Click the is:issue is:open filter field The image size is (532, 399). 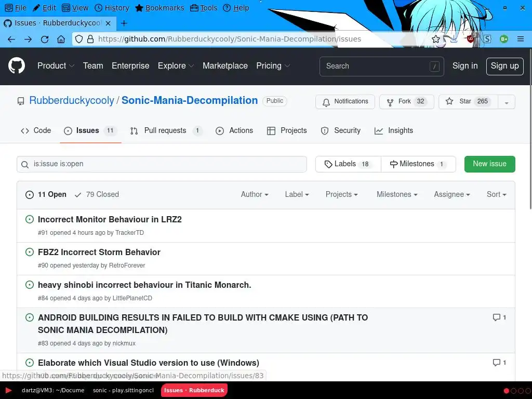click(162, 164)
